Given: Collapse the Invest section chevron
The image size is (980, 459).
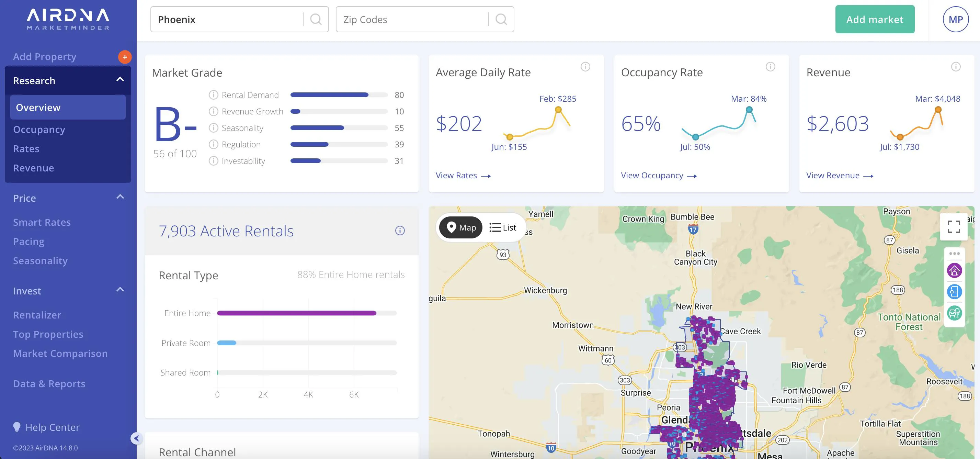Looking at the screenshot, I should pos(120,290).
